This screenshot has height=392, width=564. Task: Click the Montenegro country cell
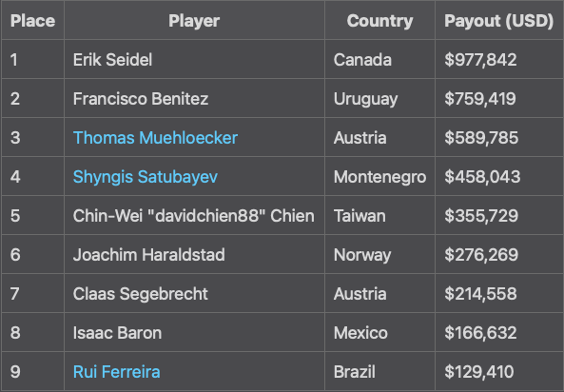coord(379,177)
